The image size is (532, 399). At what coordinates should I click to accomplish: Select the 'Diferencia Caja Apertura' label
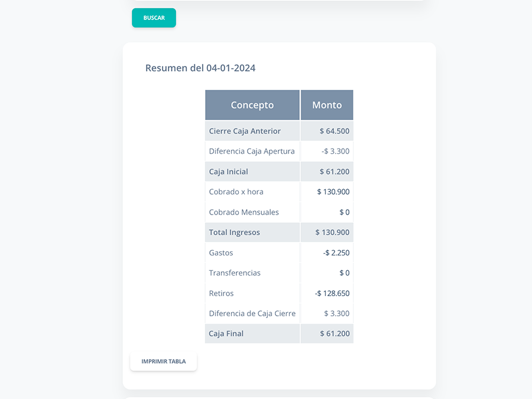point(252,151)
